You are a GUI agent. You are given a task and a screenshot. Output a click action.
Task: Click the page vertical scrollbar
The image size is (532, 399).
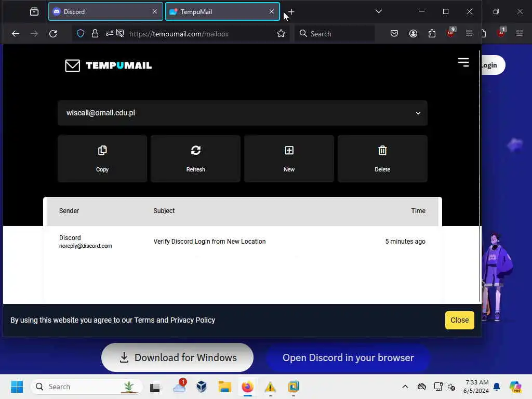pyautogui.click(x=480, y=177)
